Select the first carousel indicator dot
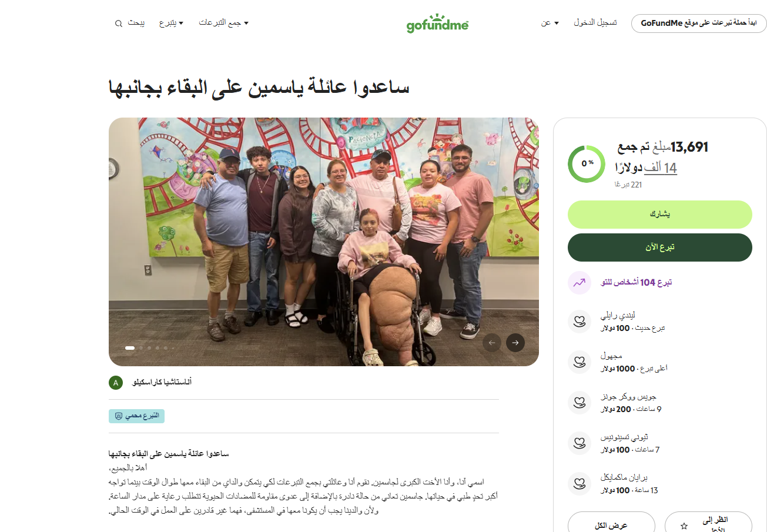The height and width of the screenshot is (532, 767). [130, 348]
